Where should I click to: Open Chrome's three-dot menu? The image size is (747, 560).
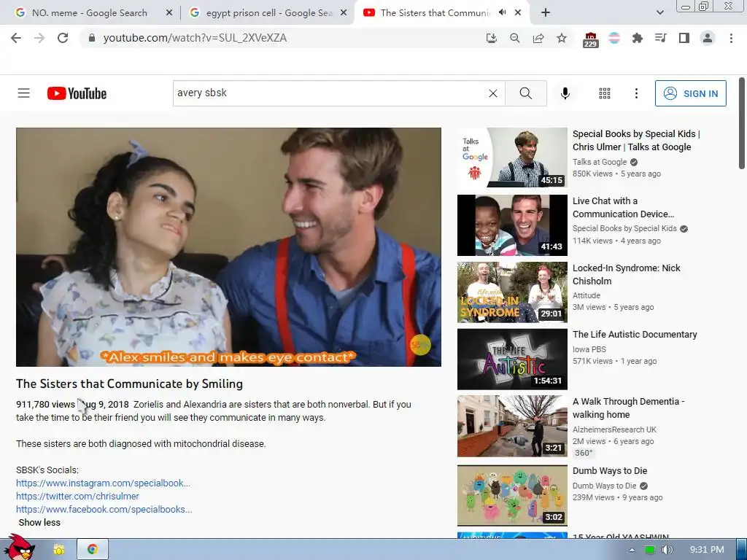[x=731, y=38]
